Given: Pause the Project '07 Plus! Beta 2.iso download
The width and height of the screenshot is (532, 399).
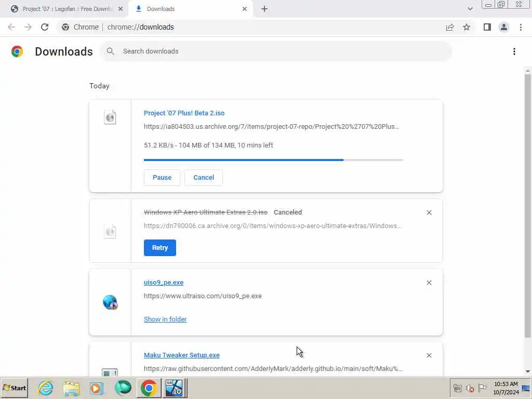Looking at the screenshot, I should click(x=162, y=178).
